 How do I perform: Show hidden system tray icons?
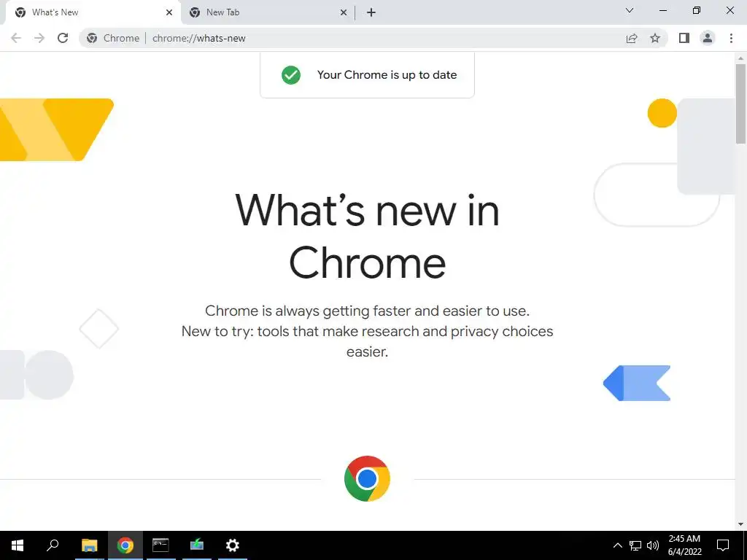pos(617,545)
